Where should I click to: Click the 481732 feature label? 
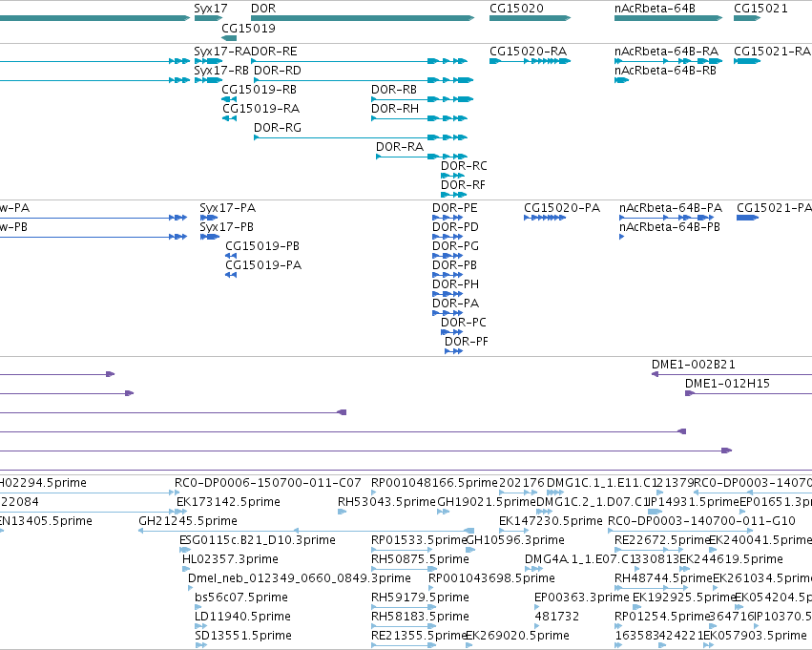click(x=556, y=617)
